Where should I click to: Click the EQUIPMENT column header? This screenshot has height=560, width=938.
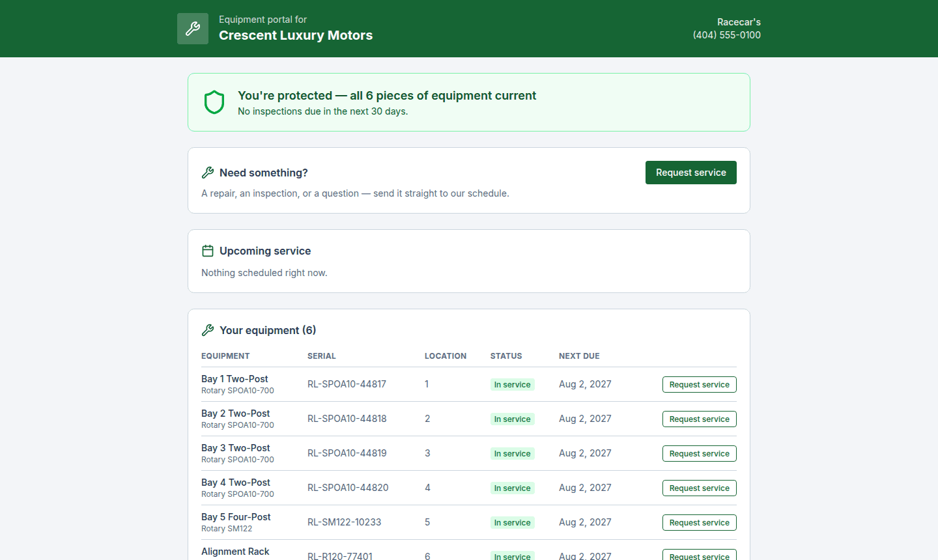[x=225, y=356]
